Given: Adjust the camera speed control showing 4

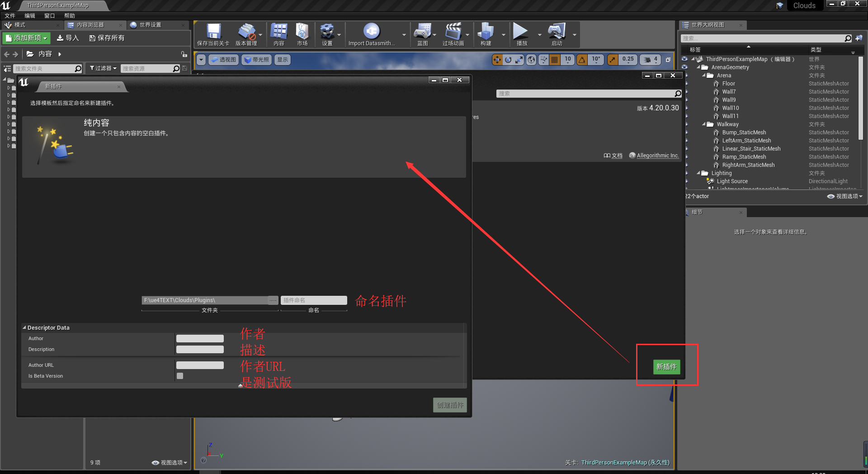Looking at the screenshot, I should pos(650,59).
